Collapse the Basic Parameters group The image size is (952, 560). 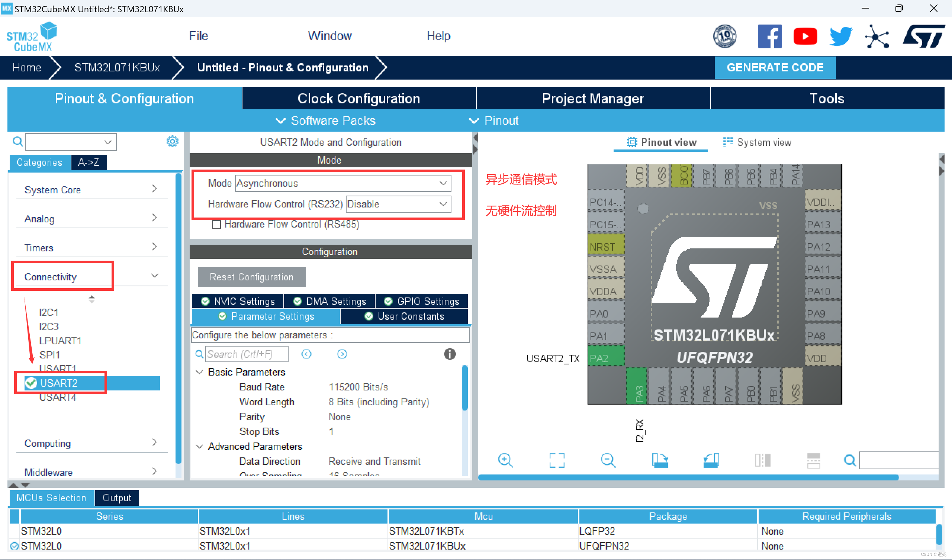click(199, 372)
